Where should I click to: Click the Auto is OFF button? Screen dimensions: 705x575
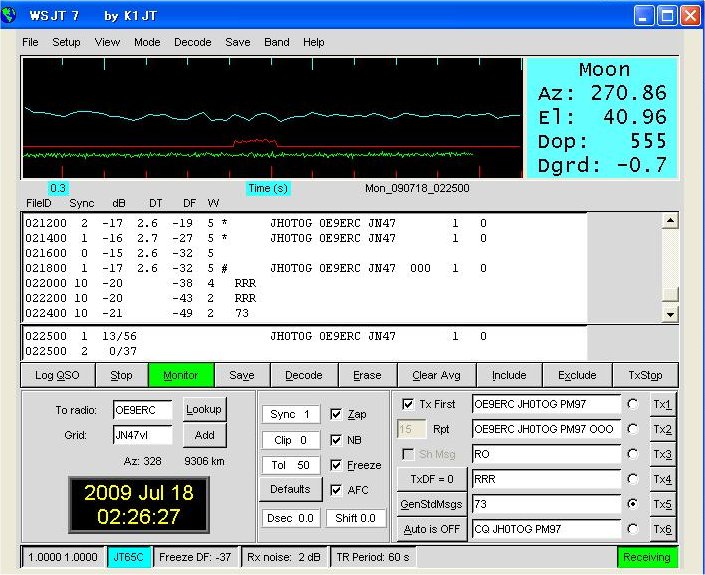[432, 529]
